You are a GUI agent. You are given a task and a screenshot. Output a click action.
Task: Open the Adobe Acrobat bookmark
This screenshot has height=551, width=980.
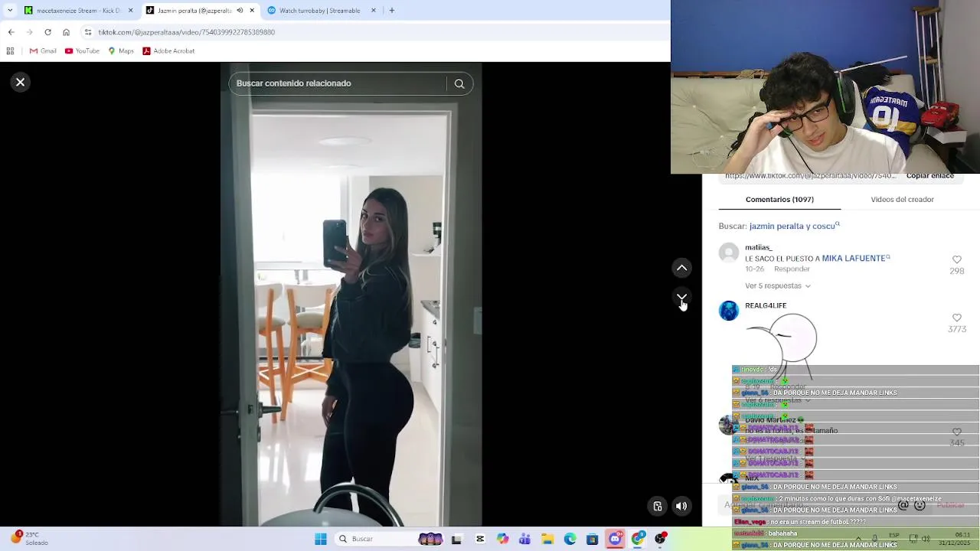pos(168,51)
